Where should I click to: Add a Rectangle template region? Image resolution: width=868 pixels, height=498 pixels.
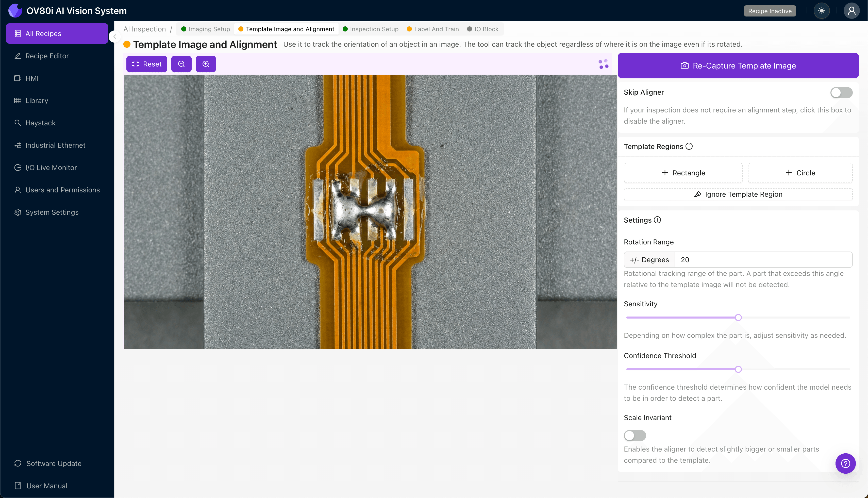683,173
